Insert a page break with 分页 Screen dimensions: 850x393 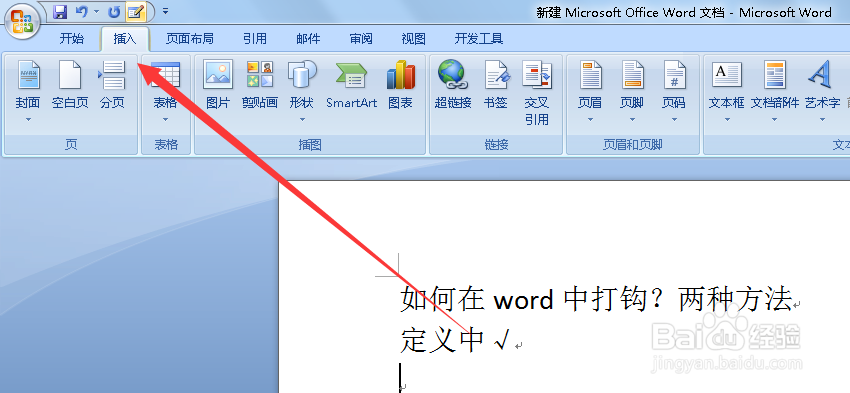coord(112,84)
